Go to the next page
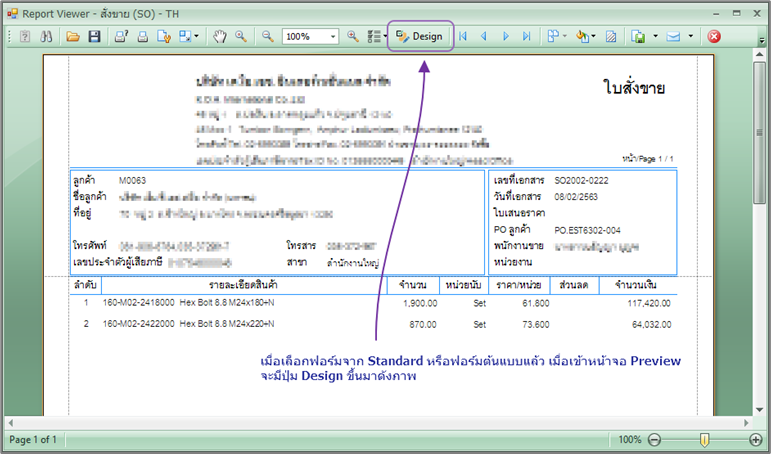 506,37
